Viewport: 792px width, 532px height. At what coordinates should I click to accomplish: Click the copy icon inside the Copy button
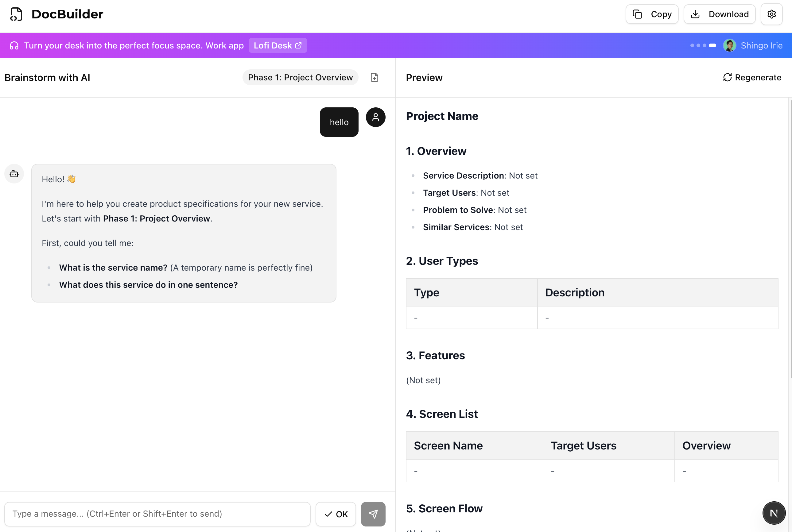638,14
